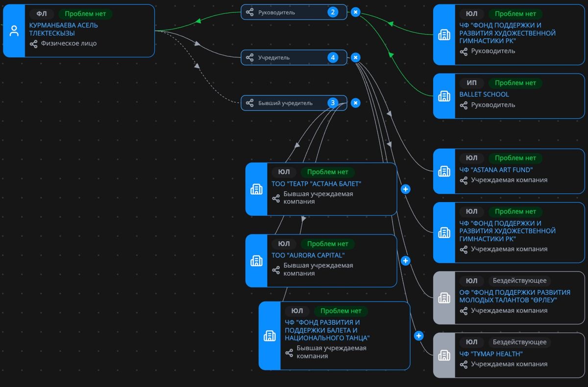Click Бездействующее status on ТҰМАР HEALTH card
588x387 pixels.
(x=519, y=342)
